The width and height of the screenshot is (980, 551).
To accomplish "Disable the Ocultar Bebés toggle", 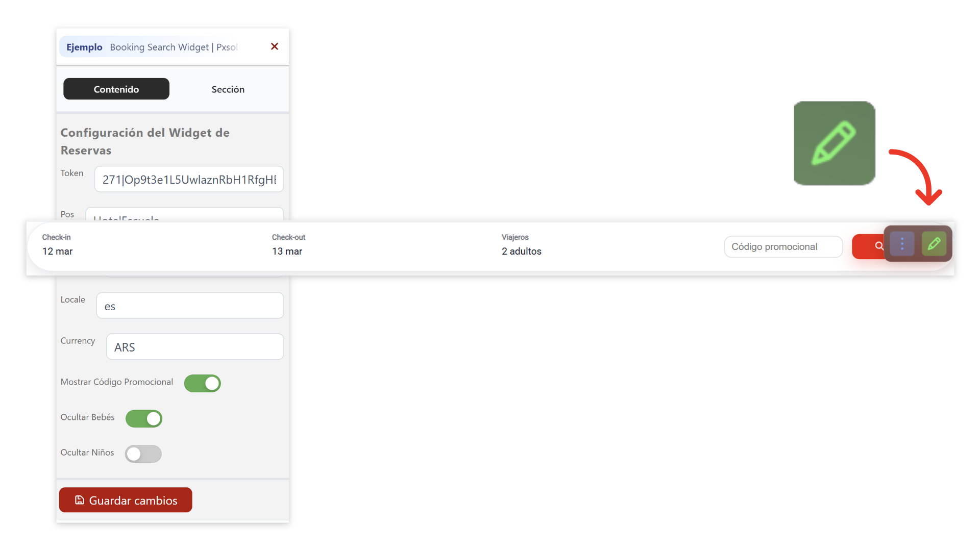I will tap(144, 418).
